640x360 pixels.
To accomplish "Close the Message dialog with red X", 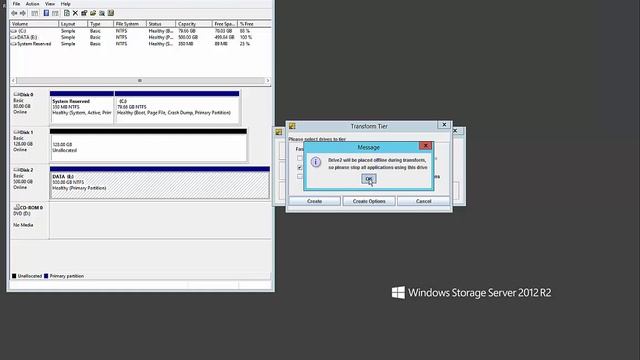I will [x=425, y=146].
